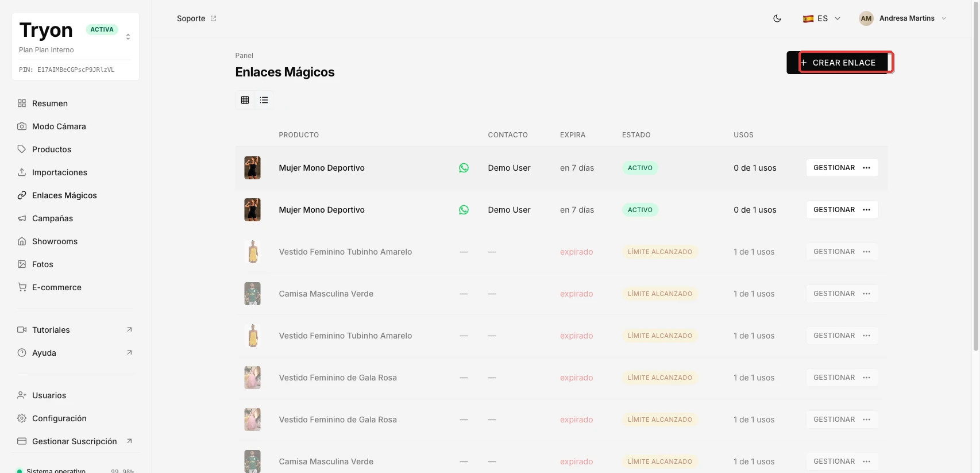Click first Camisa Masculina Verde thumbnail
980x473 pixels.
click(x=252, y=294)
